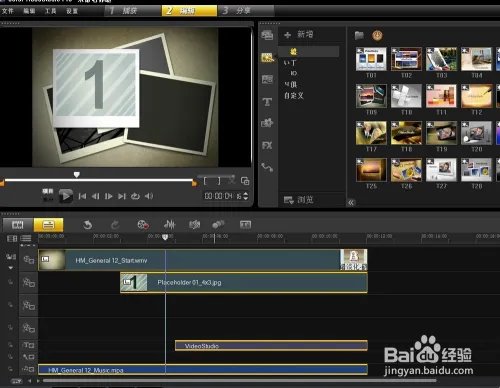Select the VideoStudio title clip
Image resolution: width=500 pixels, height=388 pixels.
tap(271, 345)
